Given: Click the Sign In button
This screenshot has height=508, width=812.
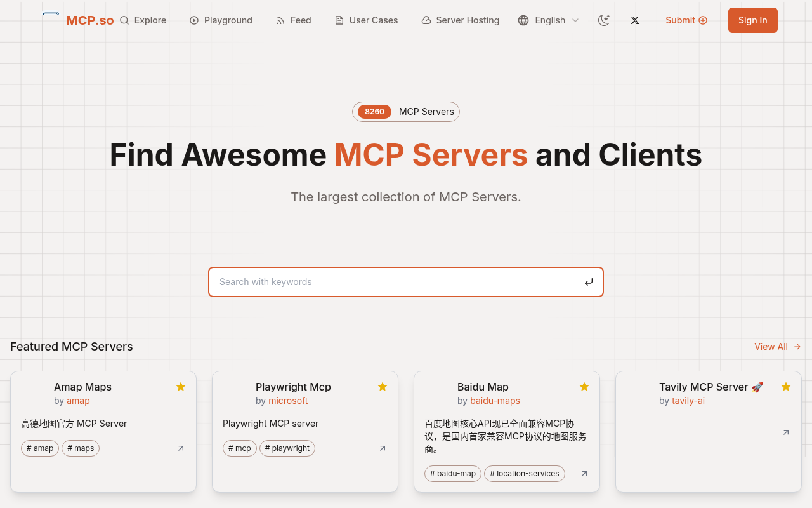Looking at the screenshot, I should (752, 20).
